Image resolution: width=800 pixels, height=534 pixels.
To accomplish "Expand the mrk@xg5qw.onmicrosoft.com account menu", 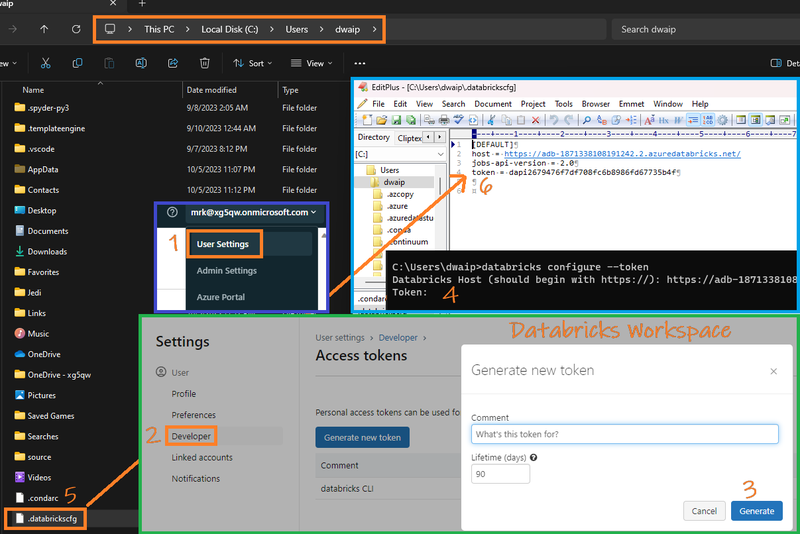I will [x=253, y=212].
